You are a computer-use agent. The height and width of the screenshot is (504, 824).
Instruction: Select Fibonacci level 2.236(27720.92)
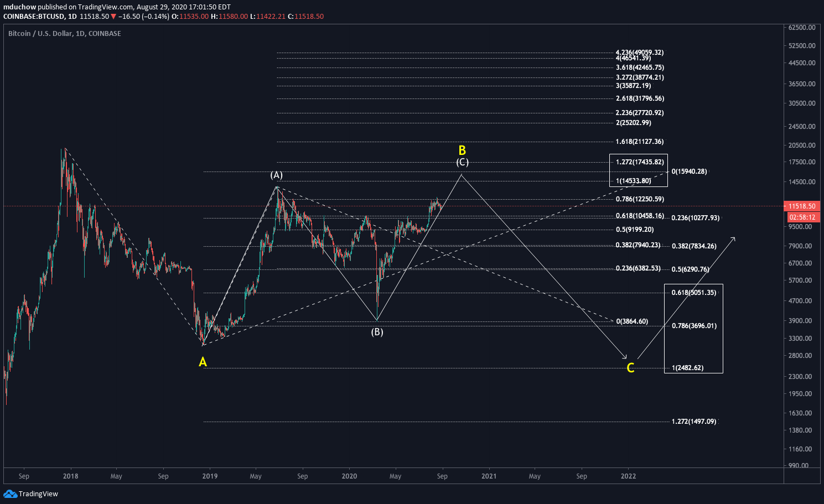640,113
